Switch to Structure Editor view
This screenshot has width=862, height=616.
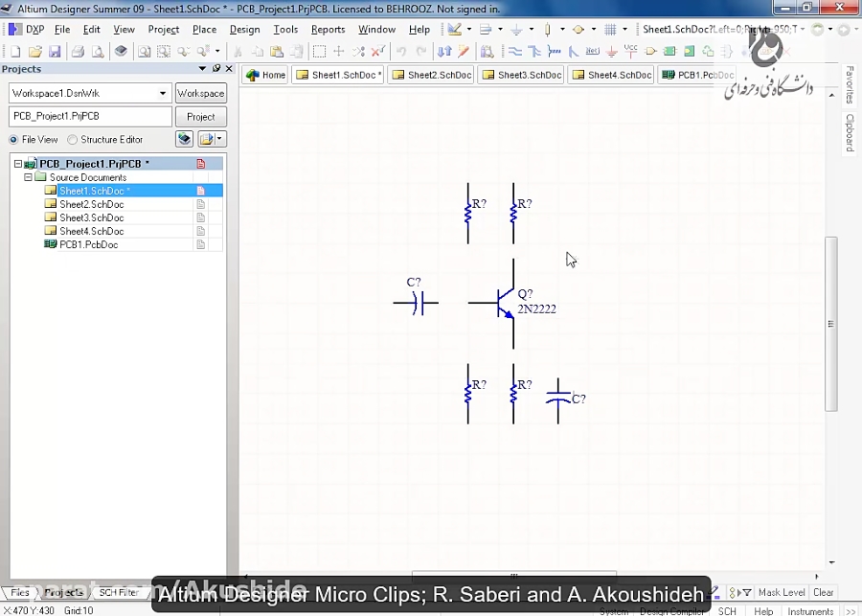tap(71, 138)
